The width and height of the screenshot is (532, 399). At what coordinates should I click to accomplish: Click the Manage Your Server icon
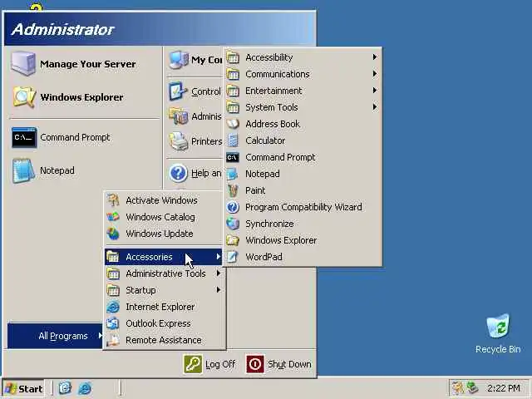tap(23, 63)
